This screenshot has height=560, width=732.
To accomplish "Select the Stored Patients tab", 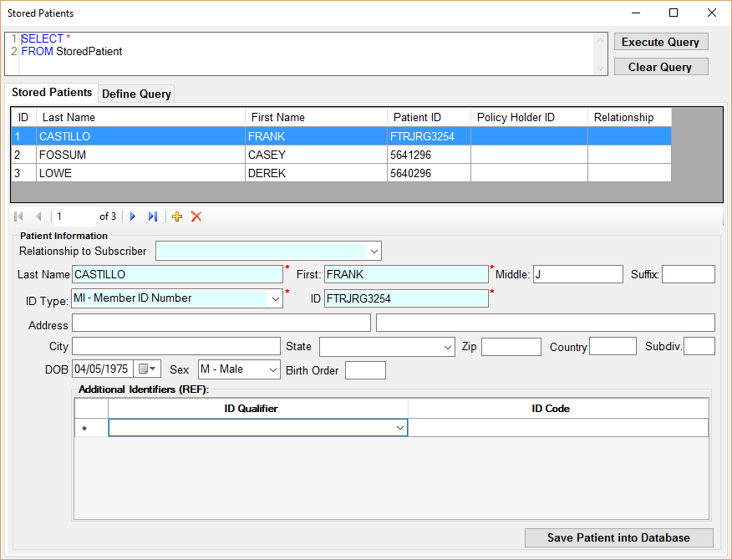I will click(52, 93).
